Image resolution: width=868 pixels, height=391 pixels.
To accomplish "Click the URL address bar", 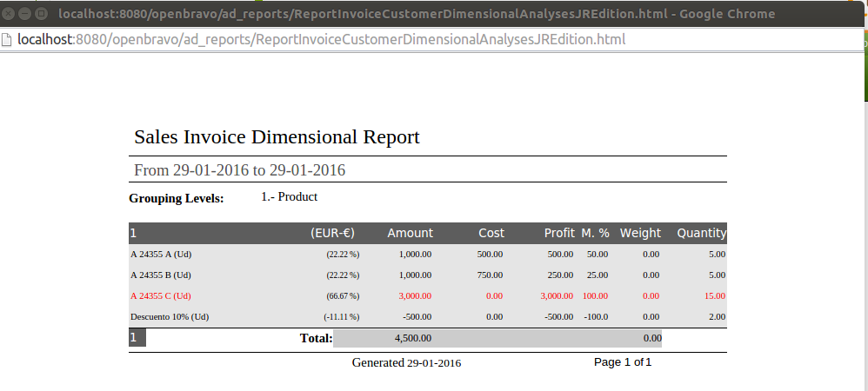I will [x=348, y=40].
